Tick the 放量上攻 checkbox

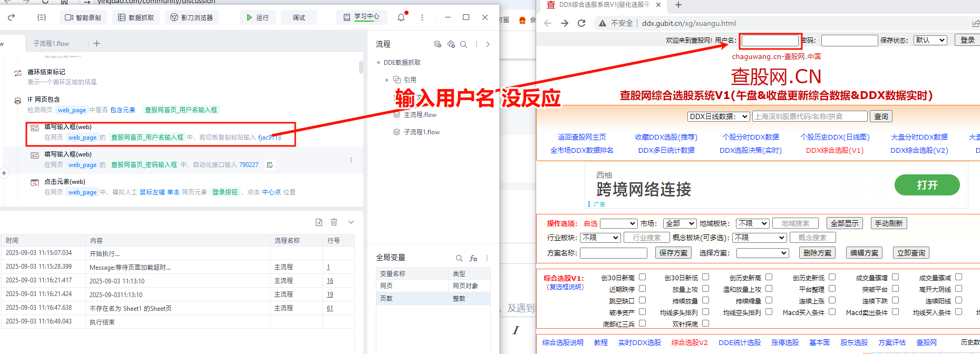click(x=705, y=288)
